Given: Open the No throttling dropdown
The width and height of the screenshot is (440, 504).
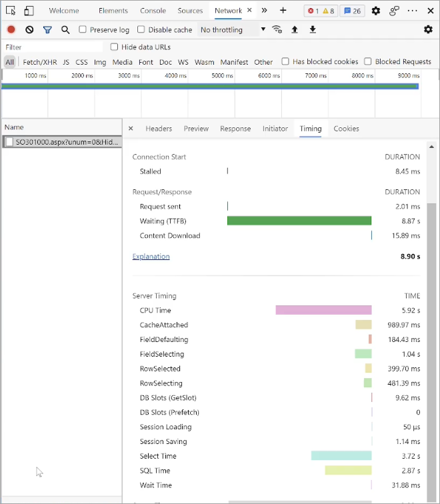Looking at the screenshot, I should click(x=232, y=29).
